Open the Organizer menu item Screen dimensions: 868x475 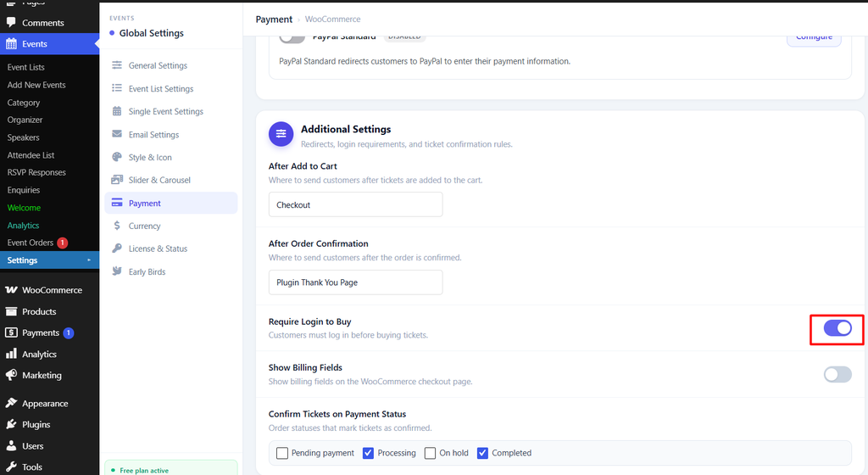pyautogui.click(x=25, y=120)
